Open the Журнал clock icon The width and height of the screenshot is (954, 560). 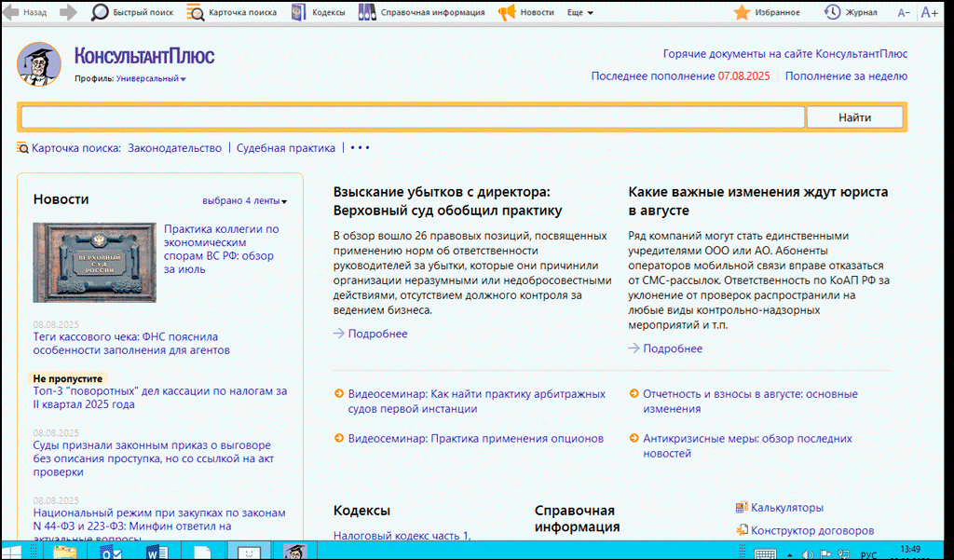pyautogui.click(x=832, y=12)
